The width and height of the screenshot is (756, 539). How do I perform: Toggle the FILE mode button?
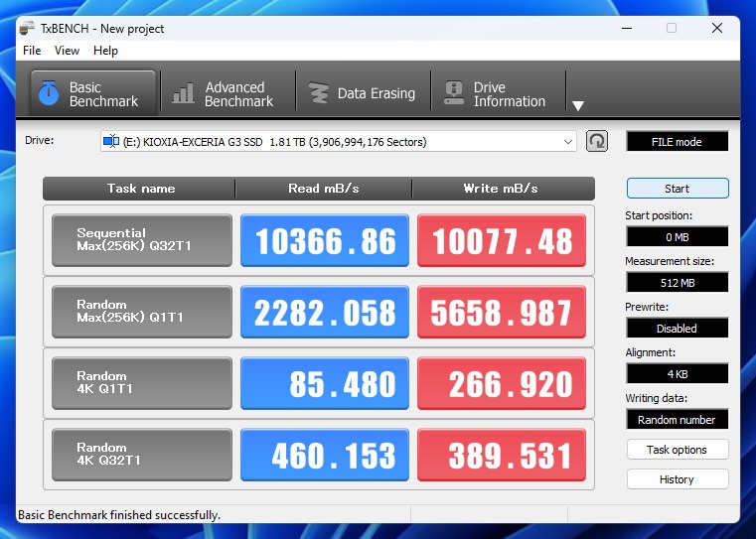pos(677,142)
